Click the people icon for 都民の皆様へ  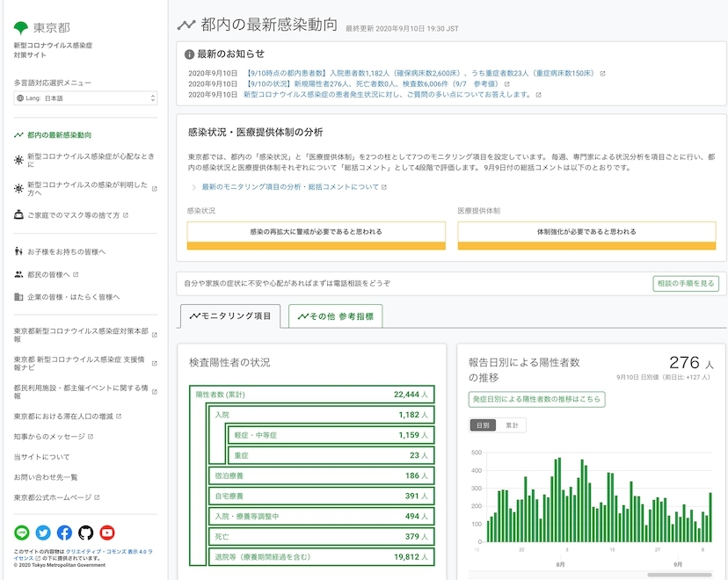point(18,274)
